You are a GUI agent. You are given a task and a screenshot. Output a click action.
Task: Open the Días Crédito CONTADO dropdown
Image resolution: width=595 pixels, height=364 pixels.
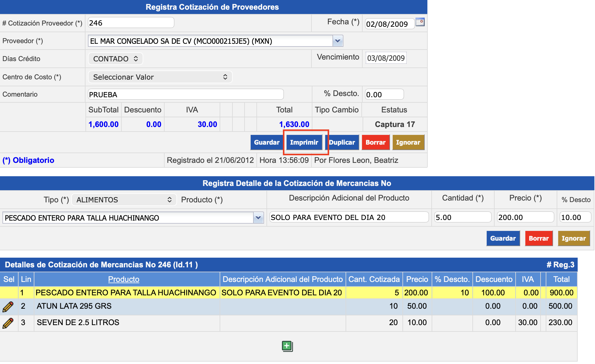click(115, 59)
